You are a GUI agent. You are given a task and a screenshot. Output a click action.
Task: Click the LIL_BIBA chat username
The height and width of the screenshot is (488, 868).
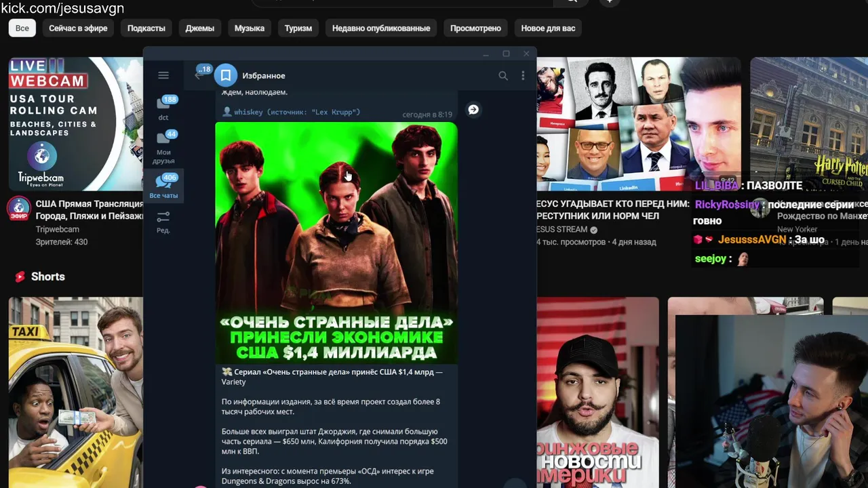tap(717, 186)
